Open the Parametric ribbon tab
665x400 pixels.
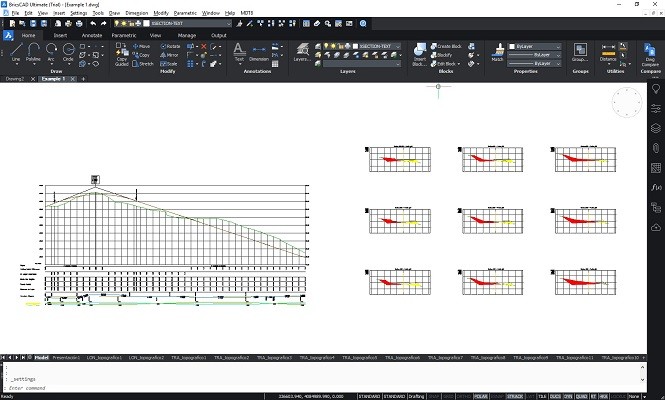pyautogui.click(x=124, y=36)
